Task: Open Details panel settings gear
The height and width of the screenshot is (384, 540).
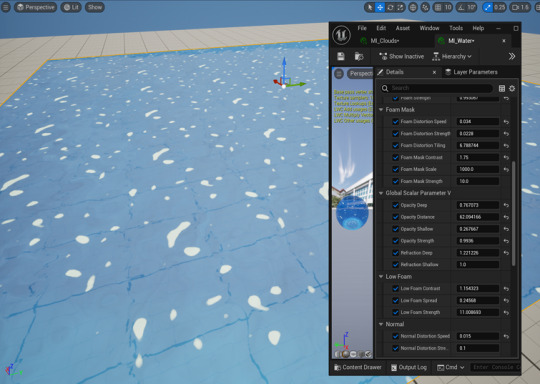Action: (512, 89)
